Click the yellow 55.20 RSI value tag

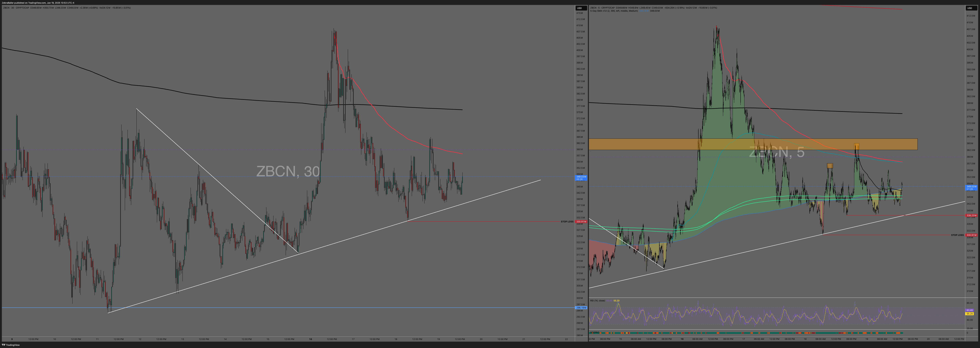tap(969, 314)
